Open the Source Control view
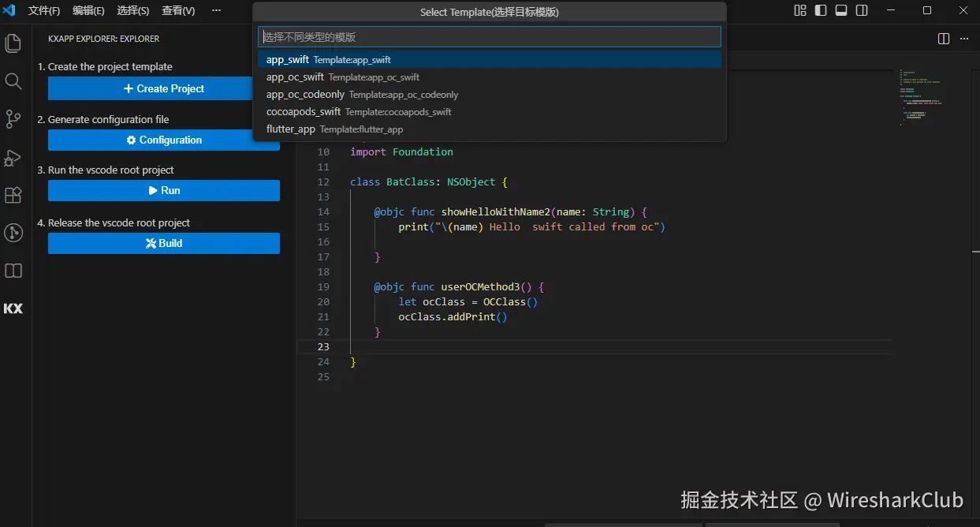Viewport: 980px width, 527px height. (13, 119)
